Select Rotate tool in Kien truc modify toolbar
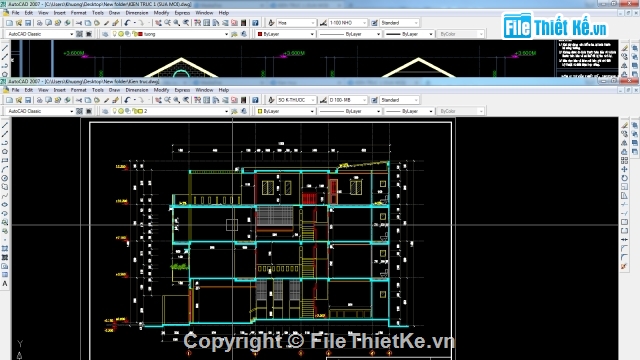Screen dimensions: 640x360 (x=624, y=178)
